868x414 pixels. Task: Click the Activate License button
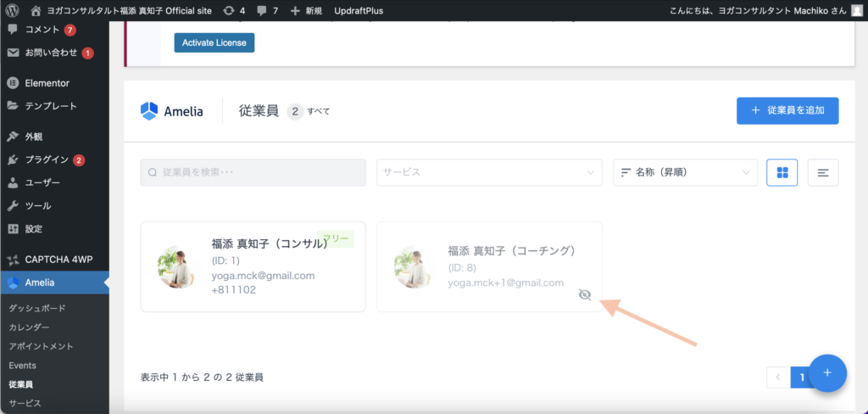click(214, 42)
